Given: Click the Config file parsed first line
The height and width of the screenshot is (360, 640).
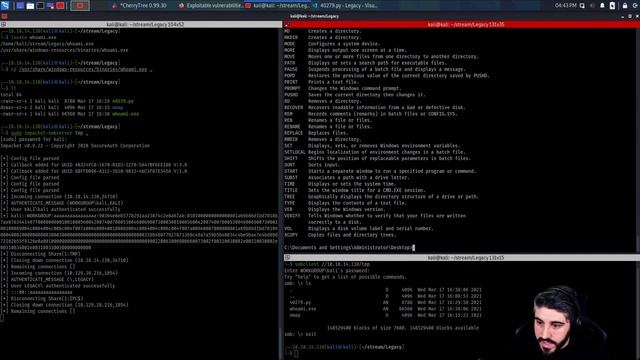Looking at the screenshot, I should click(30, 158).
